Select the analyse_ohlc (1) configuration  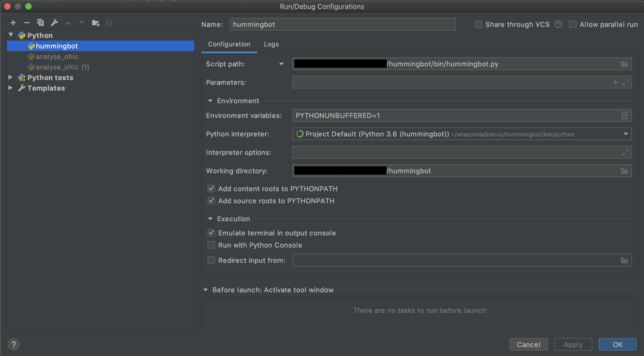tap(101, 67)
